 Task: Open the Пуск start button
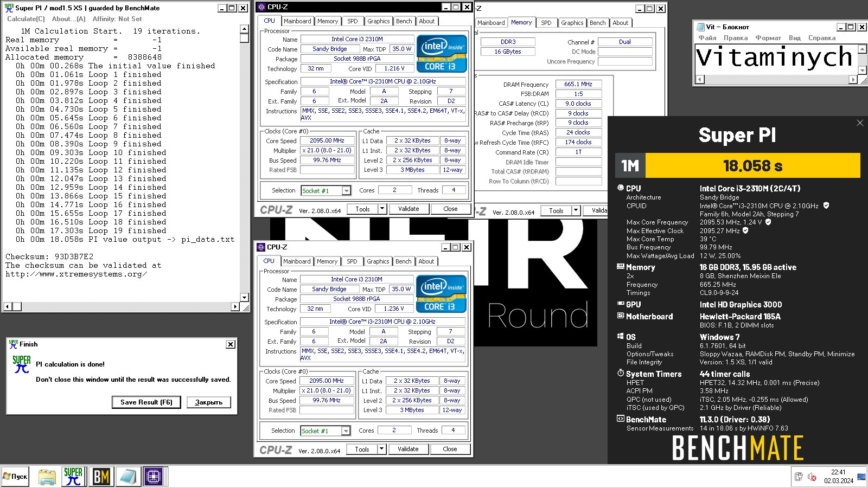click(15, 477)
